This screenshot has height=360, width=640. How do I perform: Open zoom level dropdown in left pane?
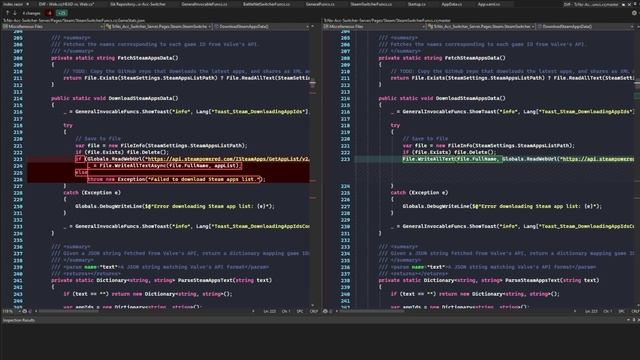pos(11,311)
